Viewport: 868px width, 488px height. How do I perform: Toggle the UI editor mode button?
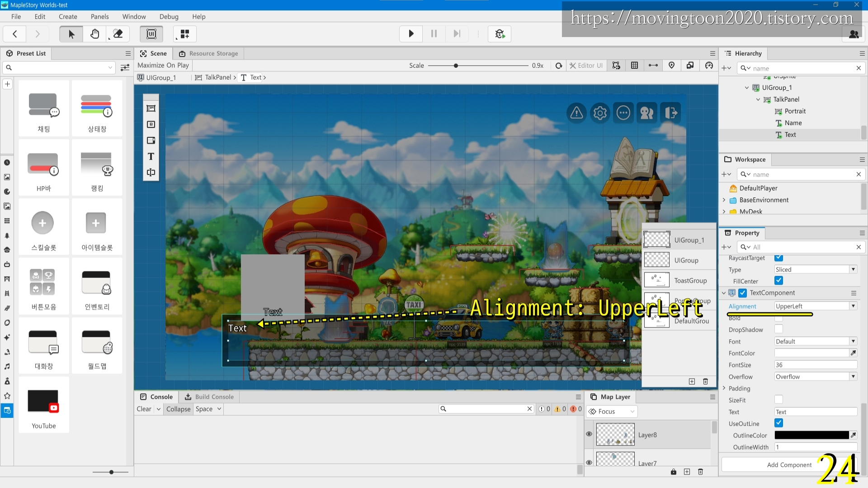(x=151, y=34)
